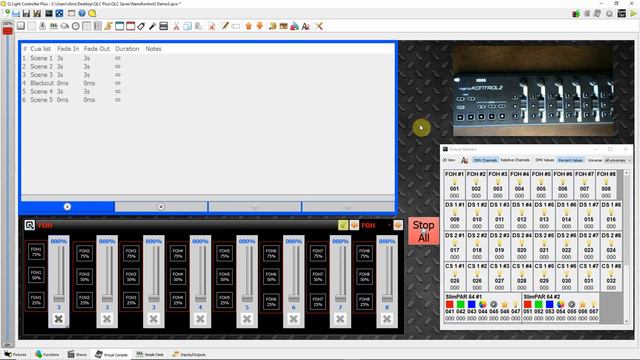Click the red Stop All button
Image resolution: width=640 pixels, height=360 pixels.
coord(423,231)
